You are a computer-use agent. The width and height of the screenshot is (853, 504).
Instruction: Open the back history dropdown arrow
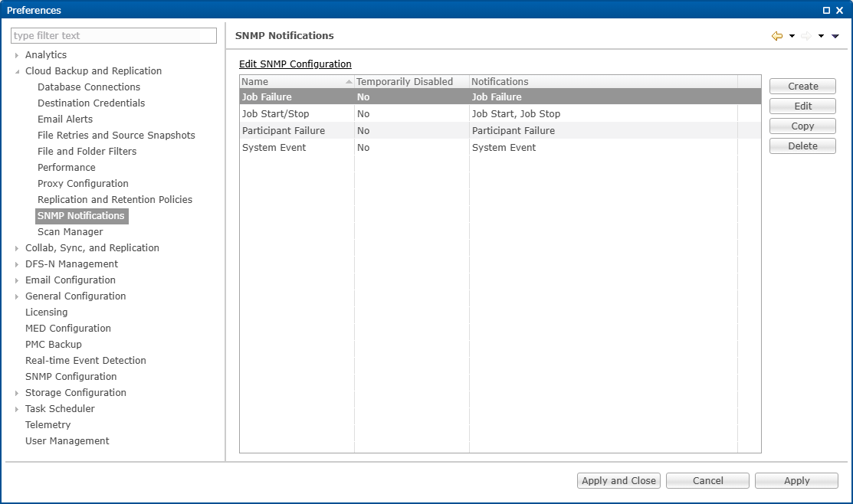pyautogui.click(x=792, y=36)
